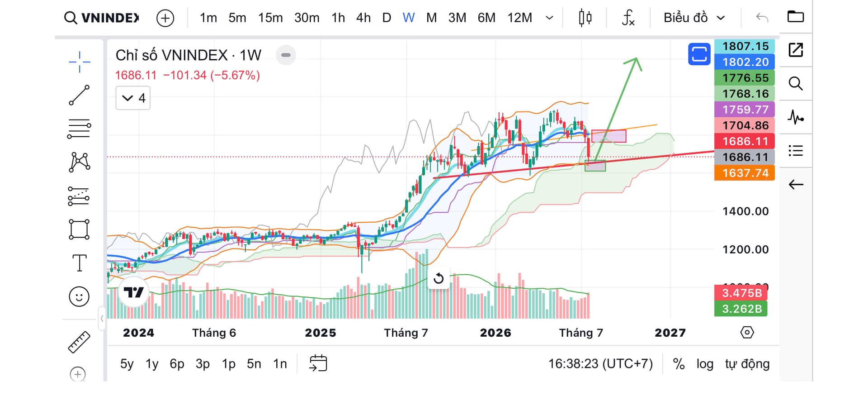Open the VNINDEX symbol search
Screen dimensions: 868x401
[x=102, y=18]
